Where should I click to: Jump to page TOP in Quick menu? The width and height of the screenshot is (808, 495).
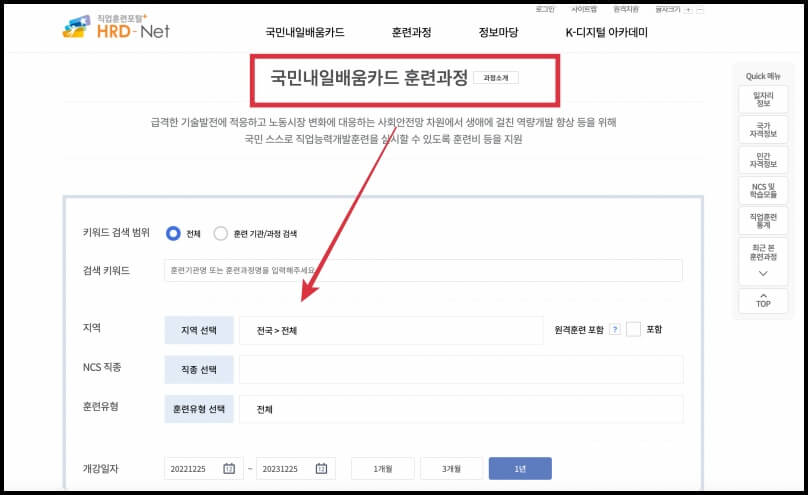pyautogui.click(x=763, y=301)
